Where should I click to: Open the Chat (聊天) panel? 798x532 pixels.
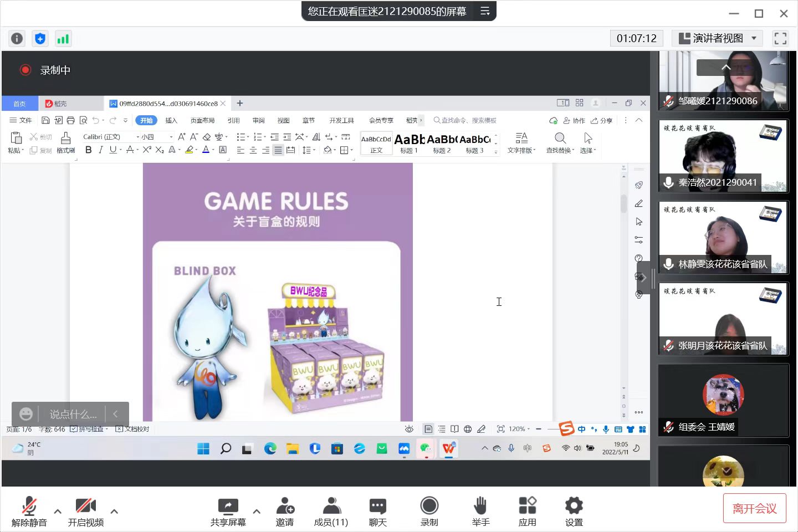tap(377, 511)
